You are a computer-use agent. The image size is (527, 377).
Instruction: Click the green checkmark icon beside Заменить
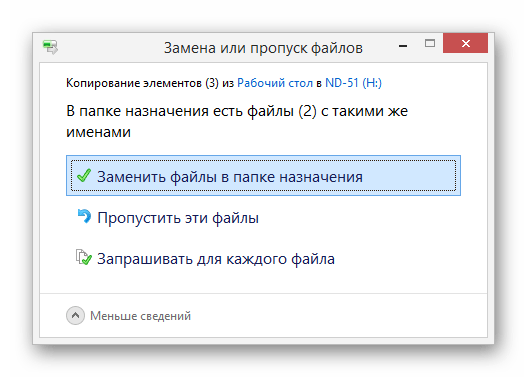[x=84, y=175]
